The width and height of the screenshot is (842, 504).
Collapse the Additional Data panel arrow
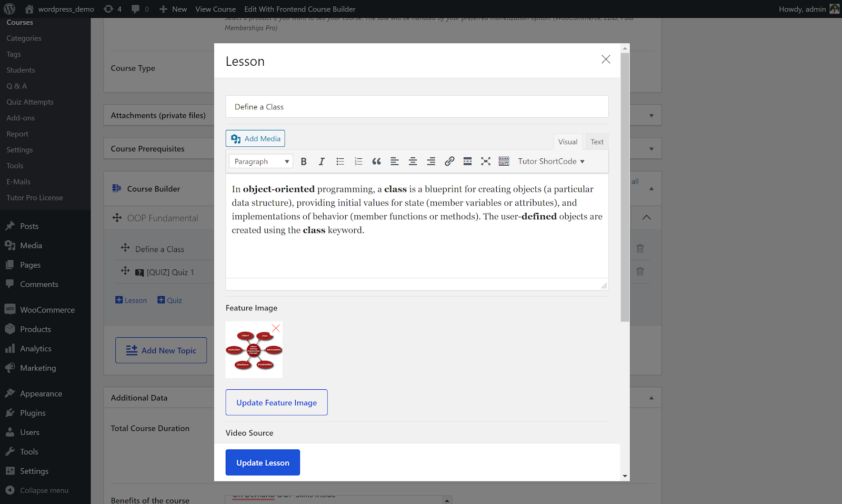pos(651,398)
